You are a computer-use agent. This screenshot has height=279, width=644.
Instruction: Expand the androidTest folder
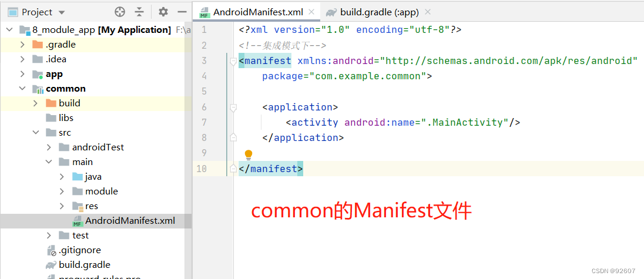(49, 147)
